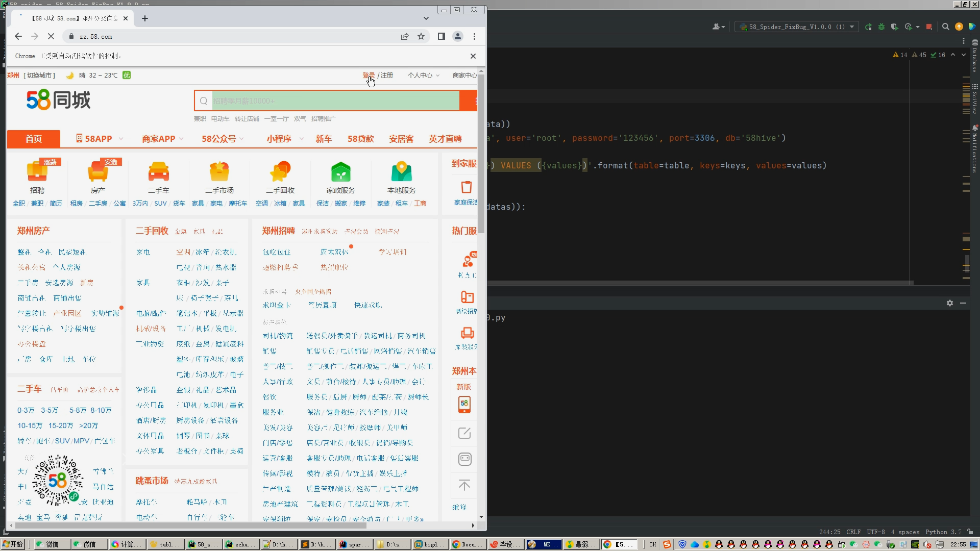Open the 新车 navigation menu item
The height and width of the screenshot is (551, 980).
(x=324, y=139)
